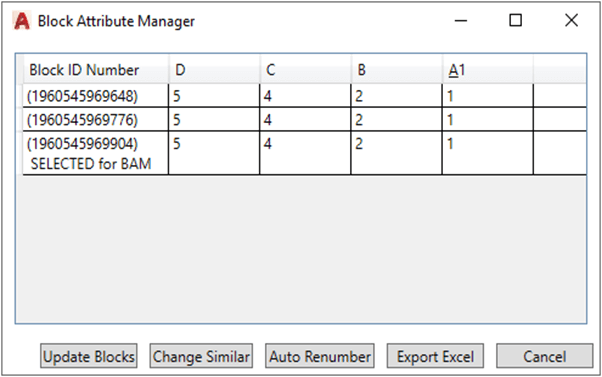Select the B column header
This screenshot has width=602, height=377.
click(x=397, y=70)
